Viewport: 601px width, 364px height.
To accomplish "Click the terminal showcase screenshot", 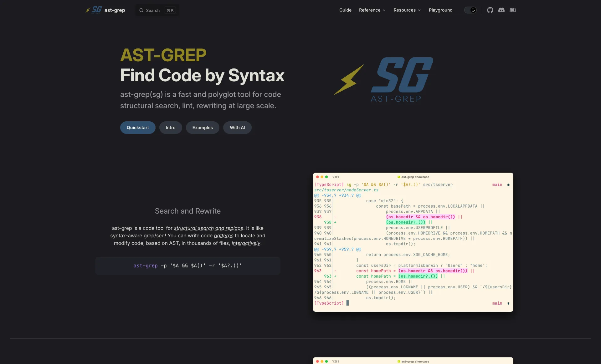I will tap(413, 242).
